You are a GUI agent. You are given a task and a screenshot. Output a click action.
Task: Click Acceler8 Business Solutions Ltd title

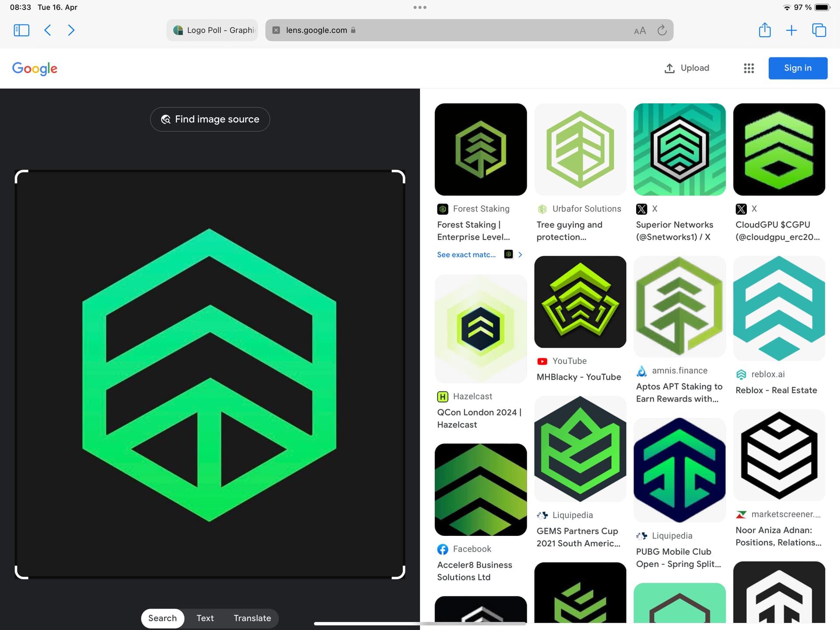[x=474, y=571]
